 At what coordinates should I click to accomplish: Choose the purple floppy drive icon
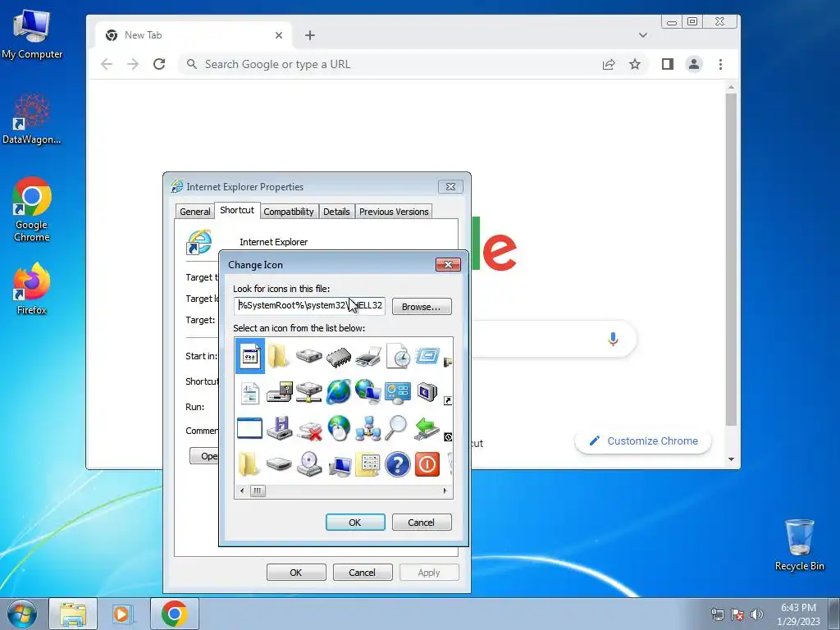(x=280, y=428)
